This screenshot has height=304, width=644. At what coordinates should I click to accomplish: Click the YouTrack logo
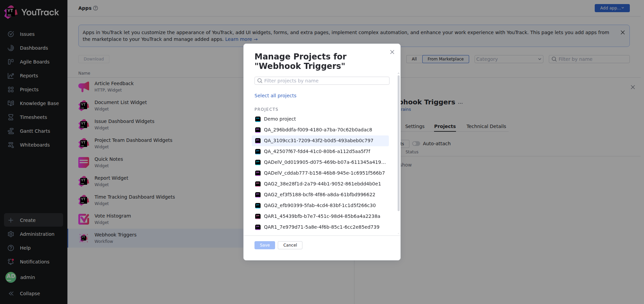(x=31, y=12)
